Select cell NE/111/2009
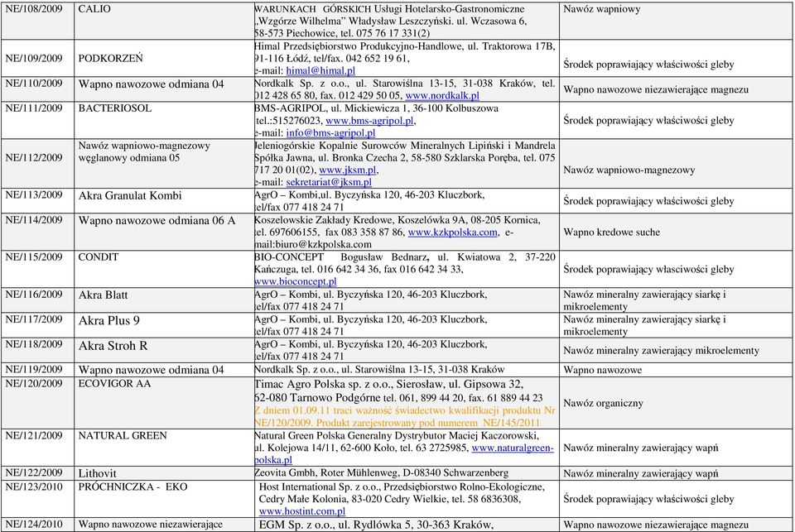 [38, 121]
